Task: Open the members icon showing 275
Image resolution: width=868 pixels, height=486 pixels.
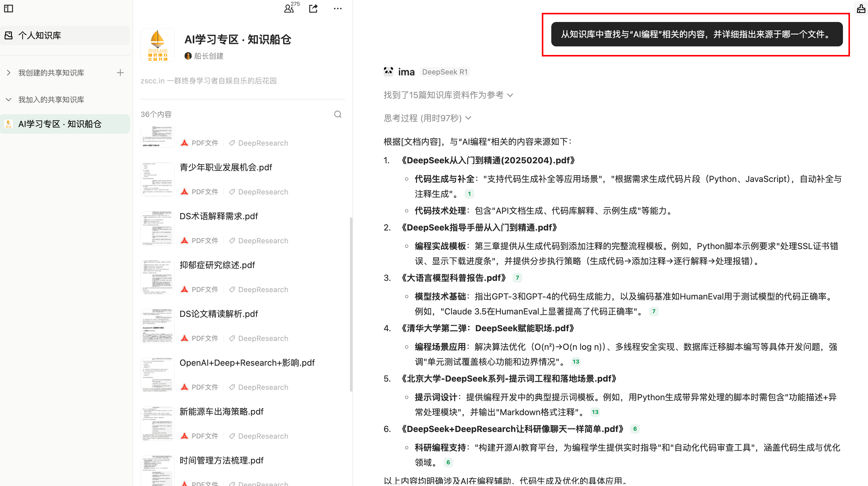Action: (289, 9)
